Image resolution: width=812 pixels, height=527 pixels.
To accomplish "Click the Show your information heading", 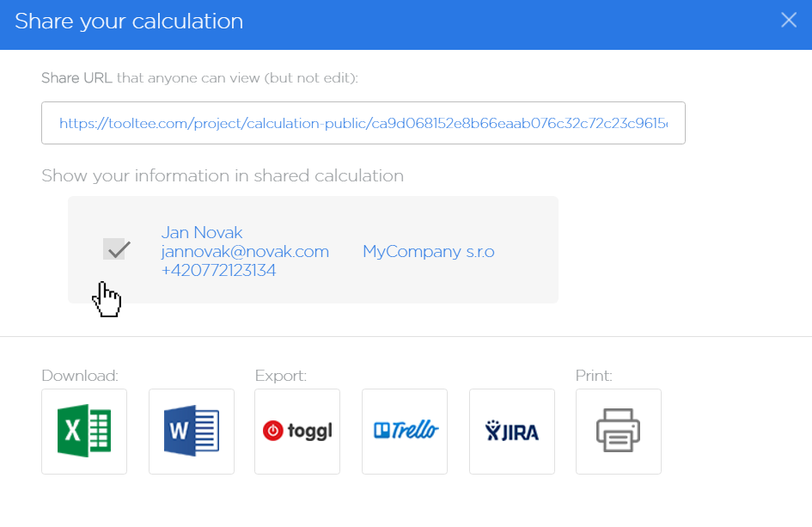I will [223, 175].
